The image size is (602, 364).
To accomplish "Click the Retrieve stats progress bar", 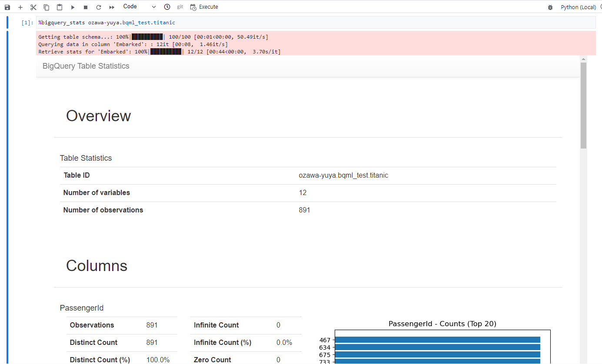I will [x=166, y=51].
